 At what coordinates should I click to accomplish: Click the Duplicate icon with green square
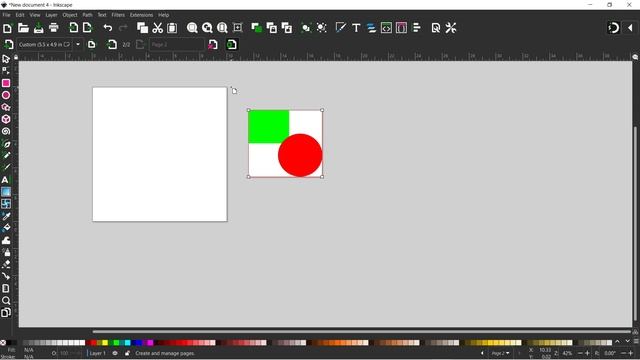(256, 28)
